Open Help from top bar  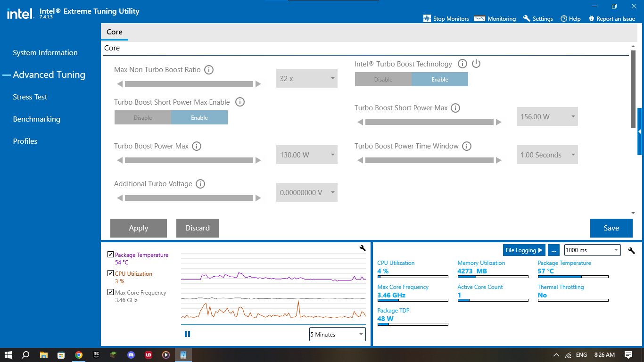(570, 19)
